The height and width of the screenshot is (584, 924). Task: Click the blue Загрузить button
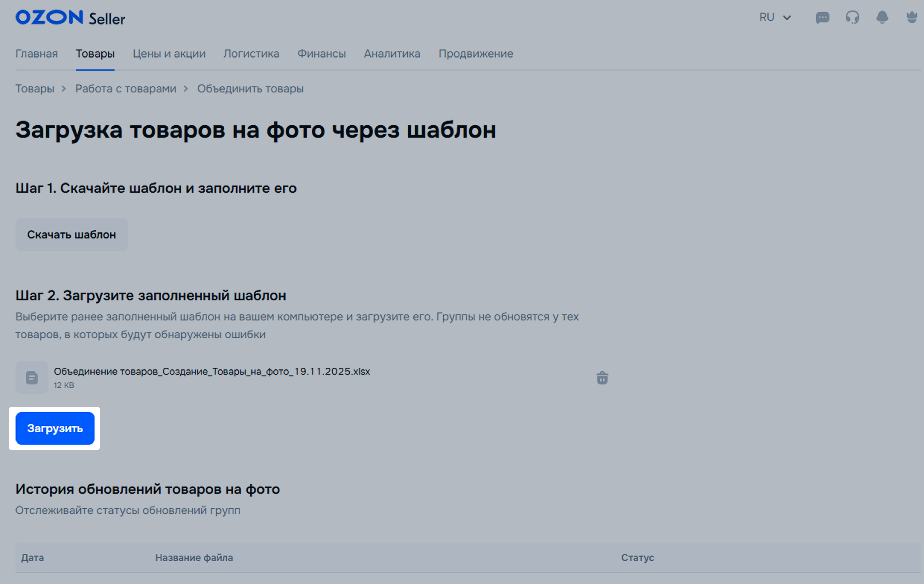coord(55,428)
